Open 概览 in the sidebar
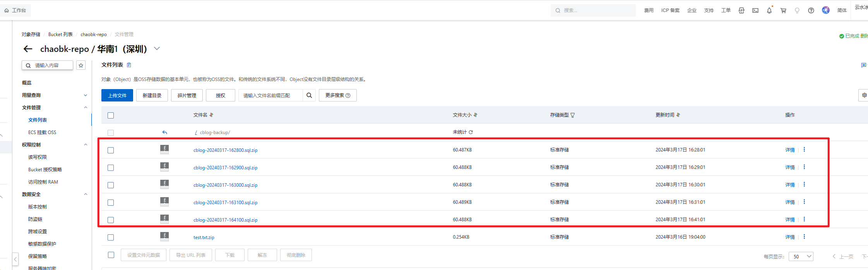Image resolution: width=868 pixels, height=270 pixels. [27, 83]
